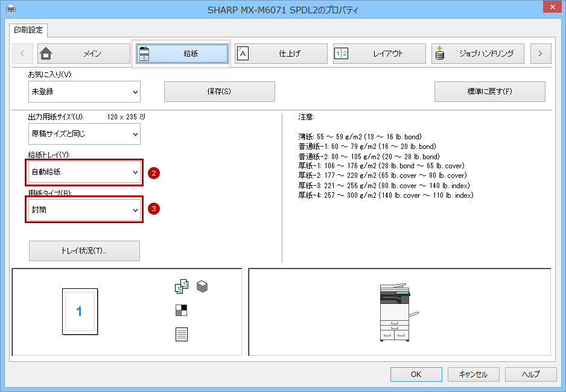Click the 厚紙-3 paper weight line
This screenshot has width=566, height=392.
coord(384,185)
